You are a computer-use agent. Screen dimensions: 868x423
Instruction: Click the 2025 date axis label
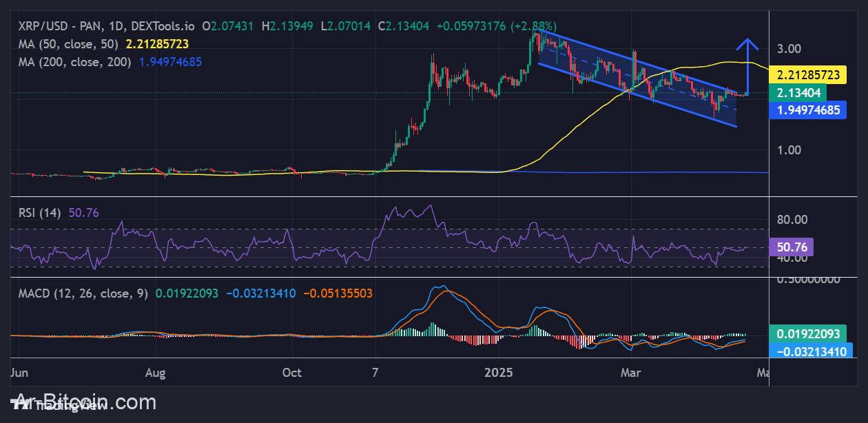pyautogui.click(x=499, y=373)
